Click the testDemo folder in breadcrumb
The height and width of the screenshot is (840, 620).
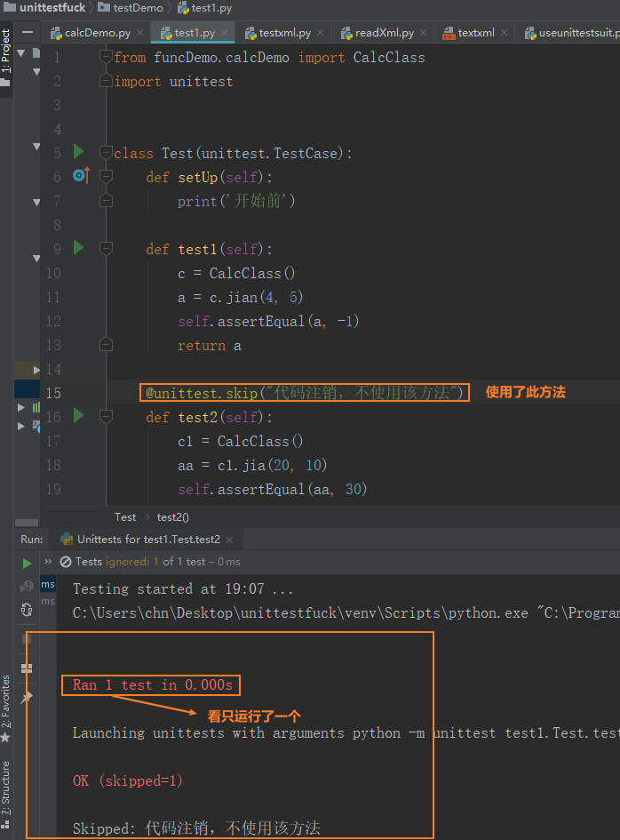pos(131,7)
